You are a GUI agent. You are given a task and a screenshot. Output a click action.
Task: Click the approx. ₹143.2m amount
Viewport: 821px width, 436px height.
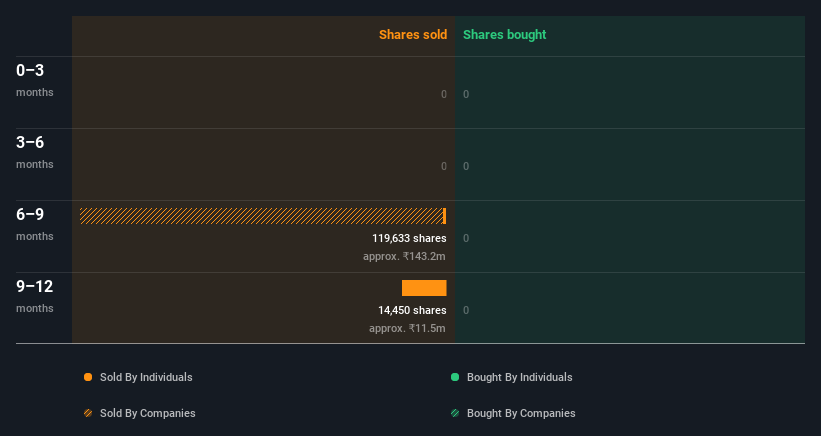[x=404, y=256]
